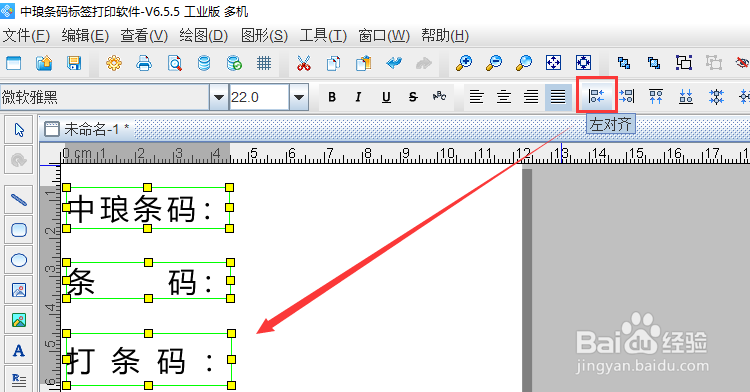Screen dimensions: 750x392
Task: Toggle underline U formatting
Action: coord(386,97)
